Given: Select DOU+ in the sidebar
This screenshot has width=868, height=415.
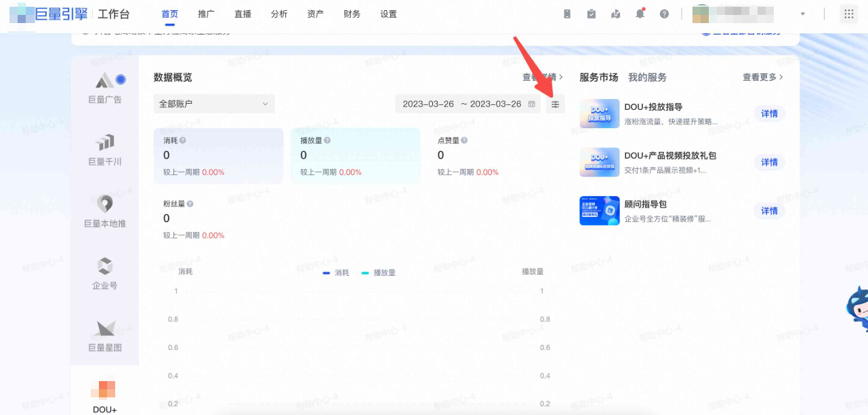Looking at the screenshot, I should point(105,396).
